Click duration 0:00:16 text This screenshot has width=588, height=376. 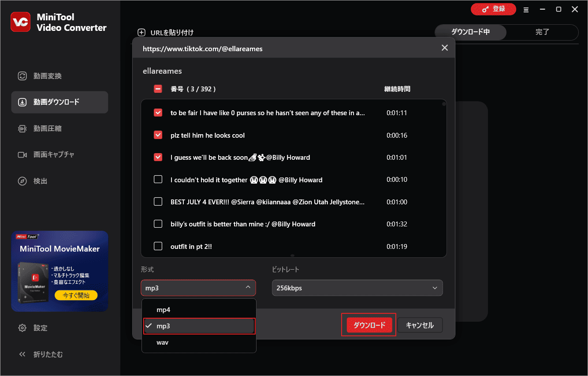click(397, 135)
